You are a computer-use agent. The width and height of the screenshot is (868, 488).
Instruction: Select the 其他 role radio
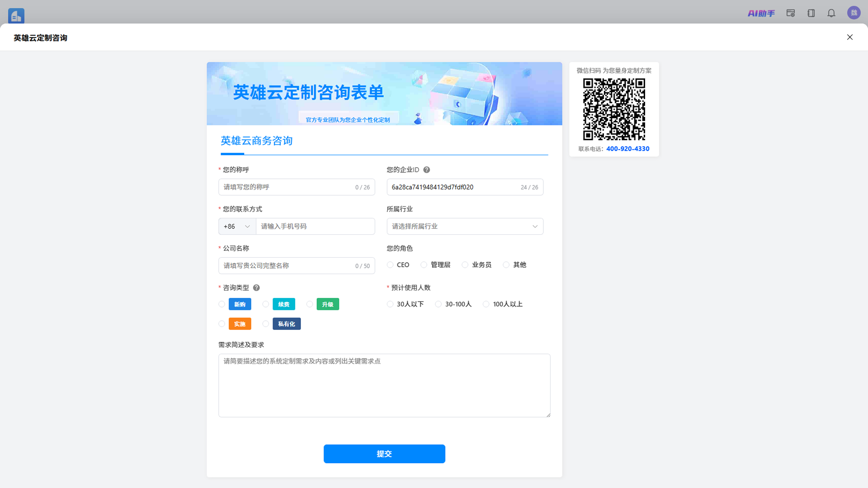506,265
